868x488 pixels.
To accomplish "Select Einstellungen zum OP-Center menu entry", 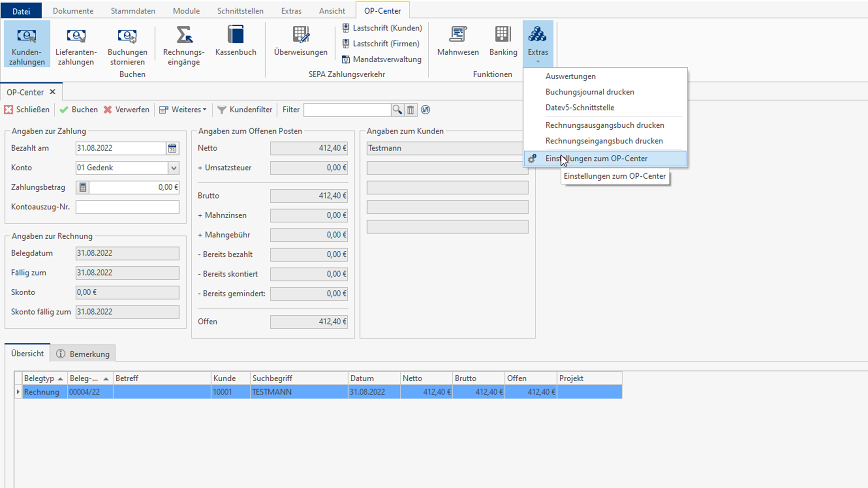I will (596, 159).
